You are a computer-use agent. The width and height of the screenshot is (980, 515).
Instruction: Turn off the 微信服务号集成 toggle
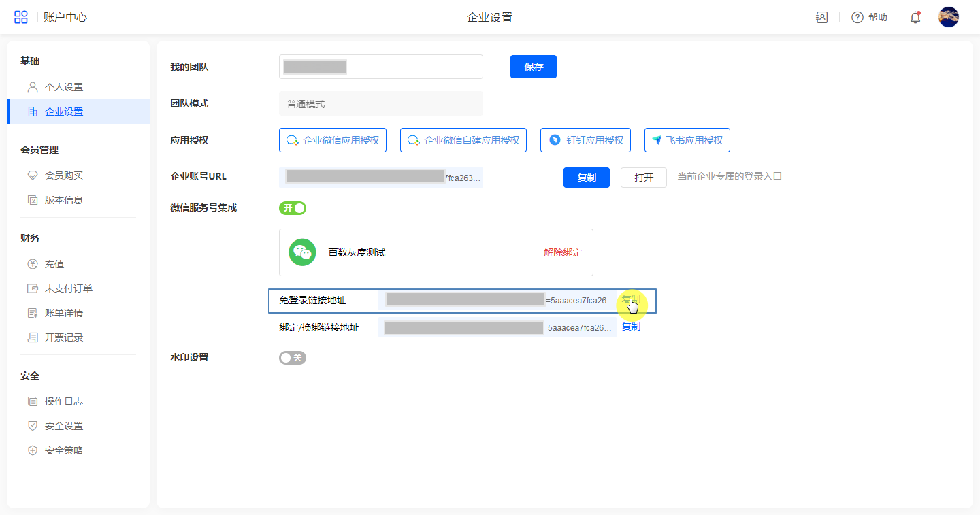[x=293, y=208]
